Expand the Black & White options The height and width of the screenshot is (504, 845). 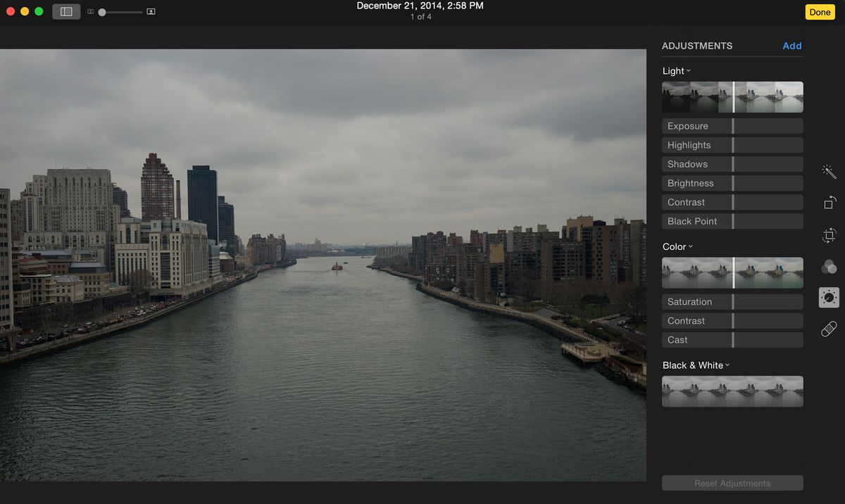coord(728,365)
